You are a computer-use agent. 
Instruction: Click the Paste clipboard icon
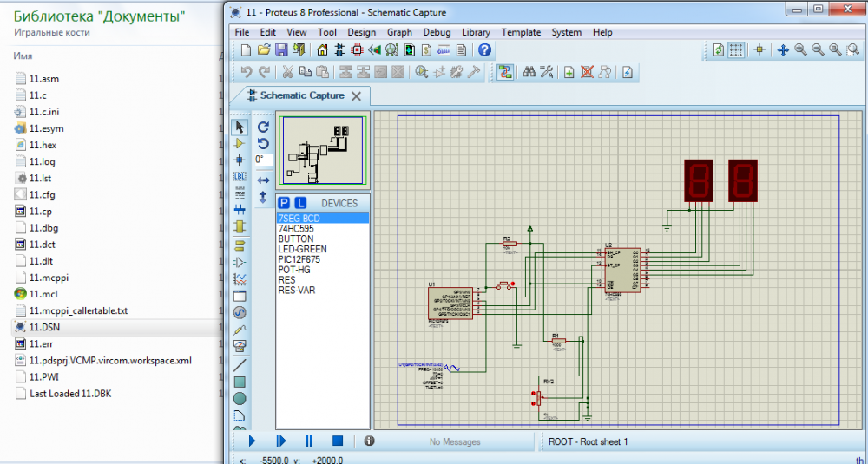(322, 72)
